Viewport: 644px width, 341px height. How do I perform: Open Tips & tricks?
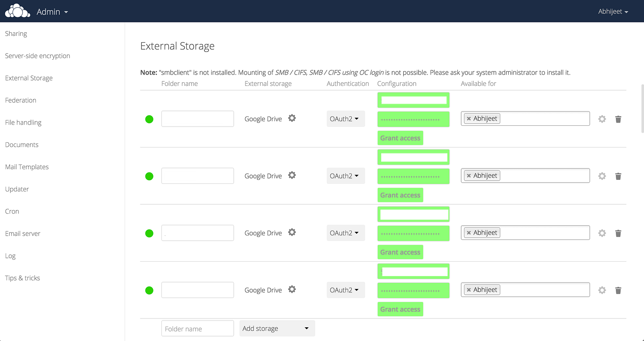click(23, 278)
